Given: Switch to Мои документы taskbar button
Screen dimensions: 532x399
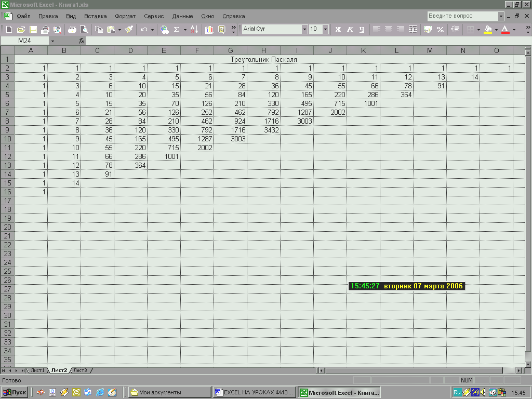Looking at the screenshot, I should 170,392.
